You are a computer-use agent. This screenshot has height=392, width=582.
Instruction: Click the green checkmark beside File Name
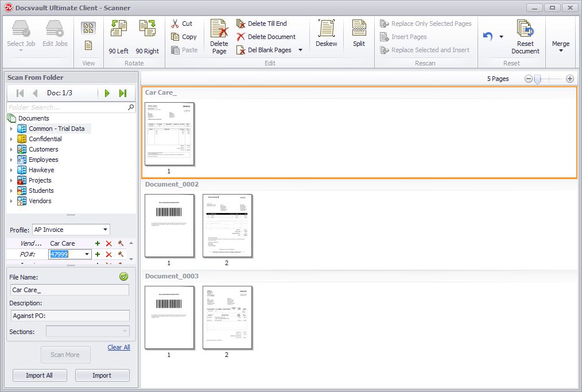[124, 277]
